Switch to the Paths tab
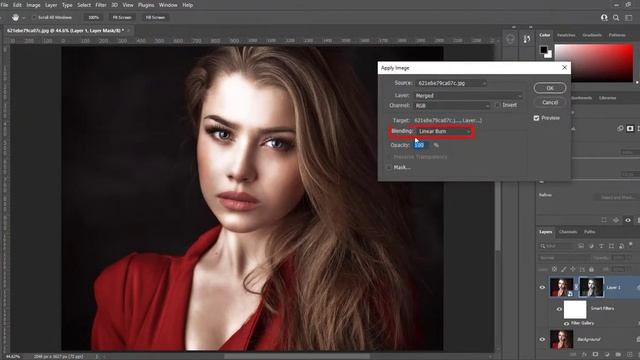This screenshot has width=640, height=360. point(589,232)
